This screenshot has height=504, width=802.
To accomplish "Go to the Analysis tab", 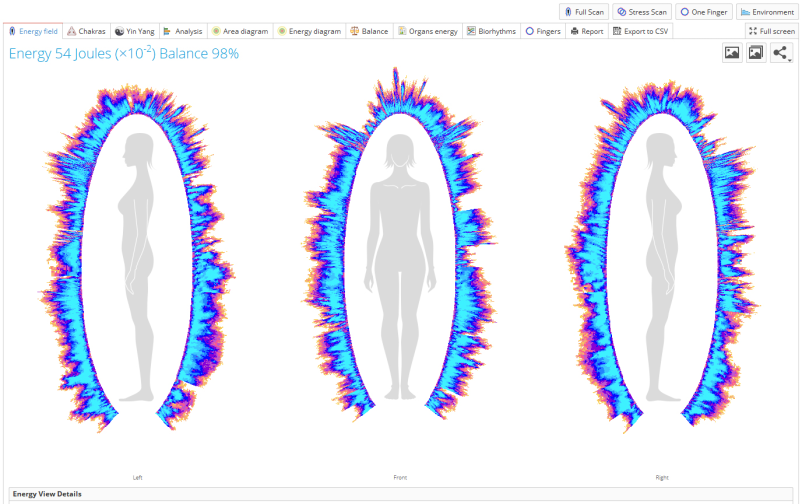I will tap(182, 31).
